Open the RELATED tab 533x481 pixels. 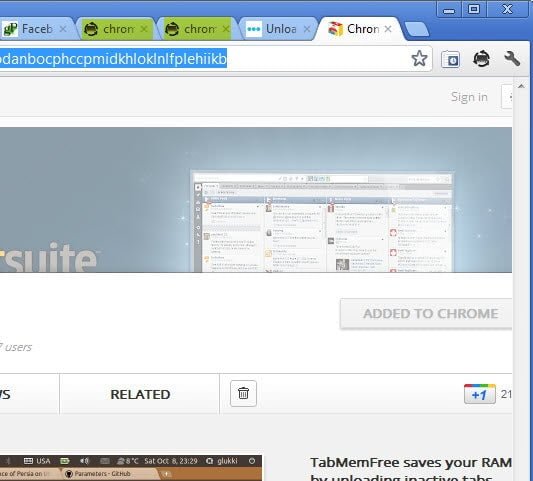tap(140, 394)
